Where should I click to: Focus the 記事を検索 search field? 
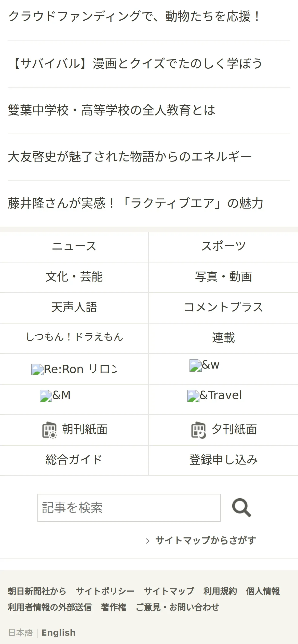129,508
